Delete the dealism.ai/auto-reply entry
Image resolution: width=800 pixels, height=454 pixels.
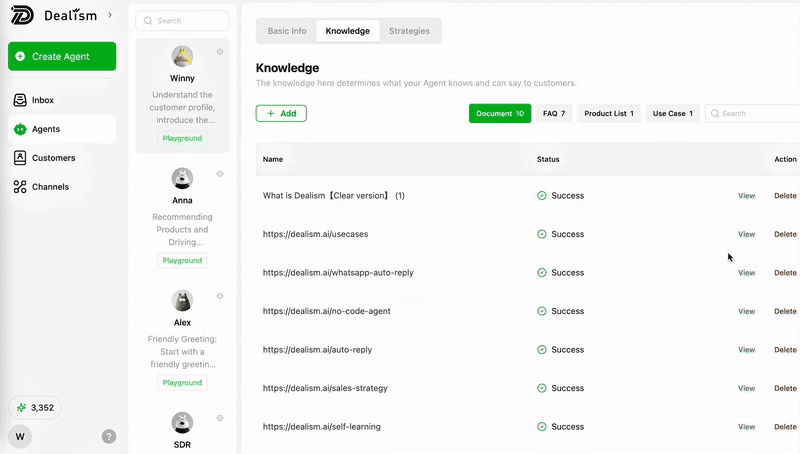[785, 350]
